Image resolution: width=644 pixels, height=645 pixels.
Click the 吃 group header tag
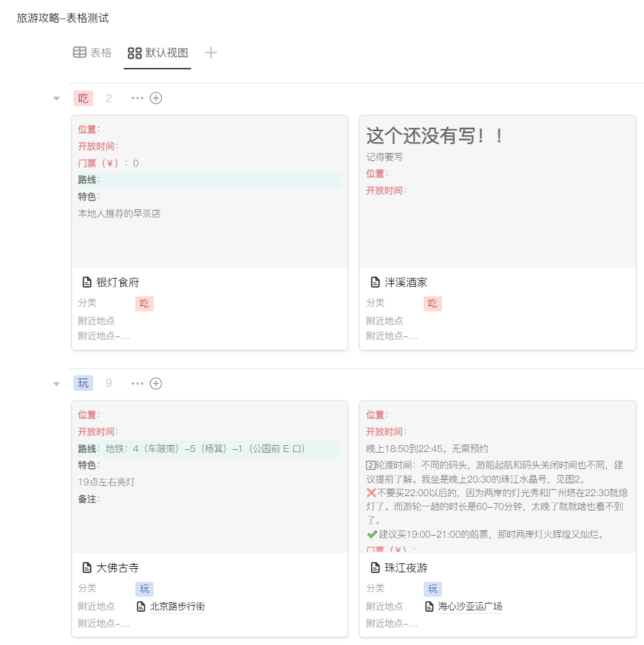[83, 99]
